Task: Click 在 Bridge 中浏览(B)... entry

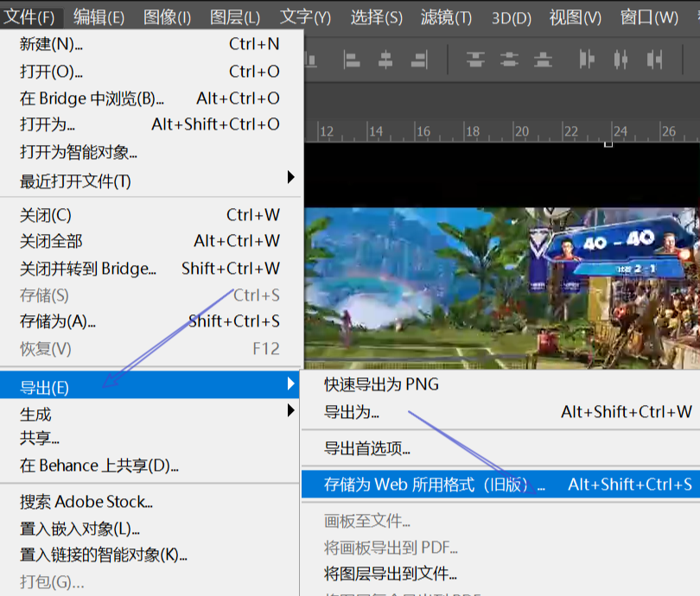Action: point(92,98)
